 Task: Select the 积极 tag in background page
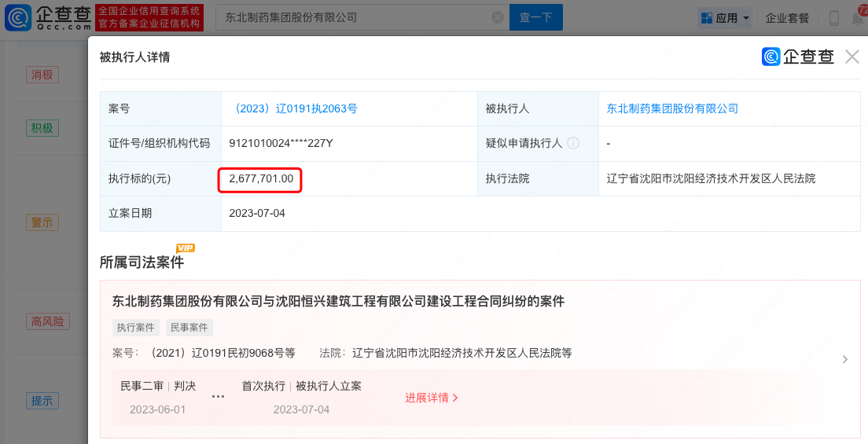tap(42, 128)
